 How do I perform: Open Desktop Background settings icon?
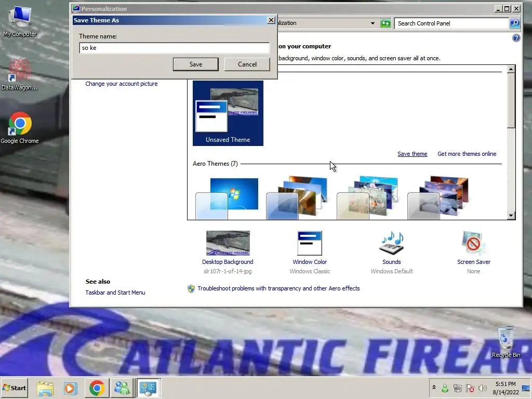click(x=228, y=243)
